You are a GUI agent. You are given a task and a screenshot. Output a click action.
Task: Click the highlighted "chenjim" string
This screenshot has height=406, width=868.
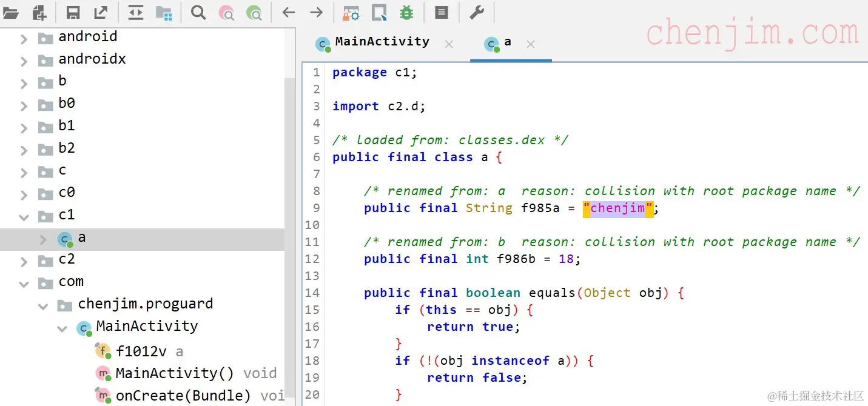pos(618,208)
